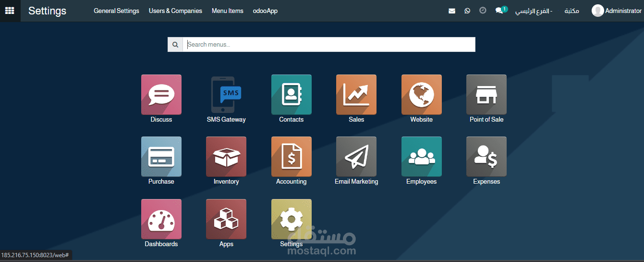Launch Email Marketing paper plane icon
The width and height of the screenshot is (644, 262).
coord(356,157)
